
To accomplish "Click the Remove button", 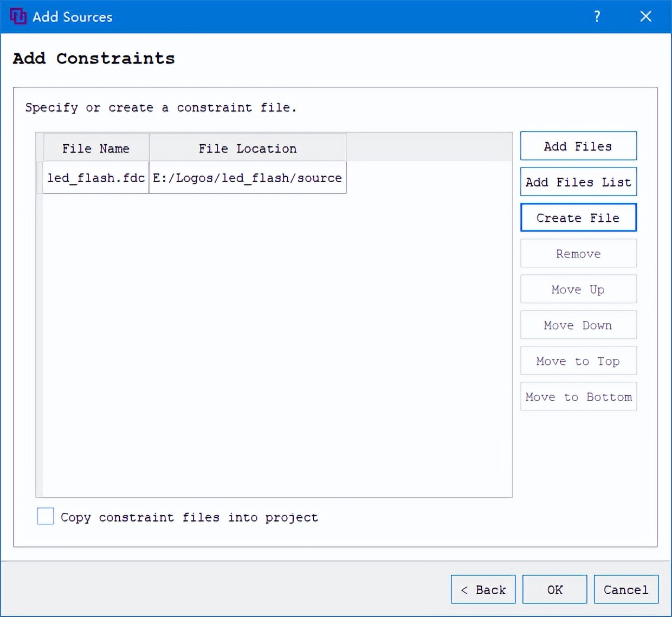I will [578, 253].
